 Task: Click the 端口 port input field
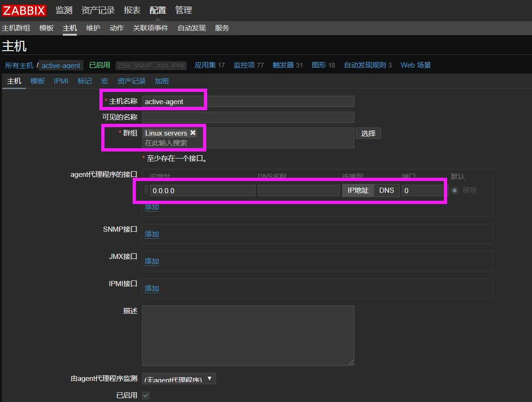[x=425, y=190]
